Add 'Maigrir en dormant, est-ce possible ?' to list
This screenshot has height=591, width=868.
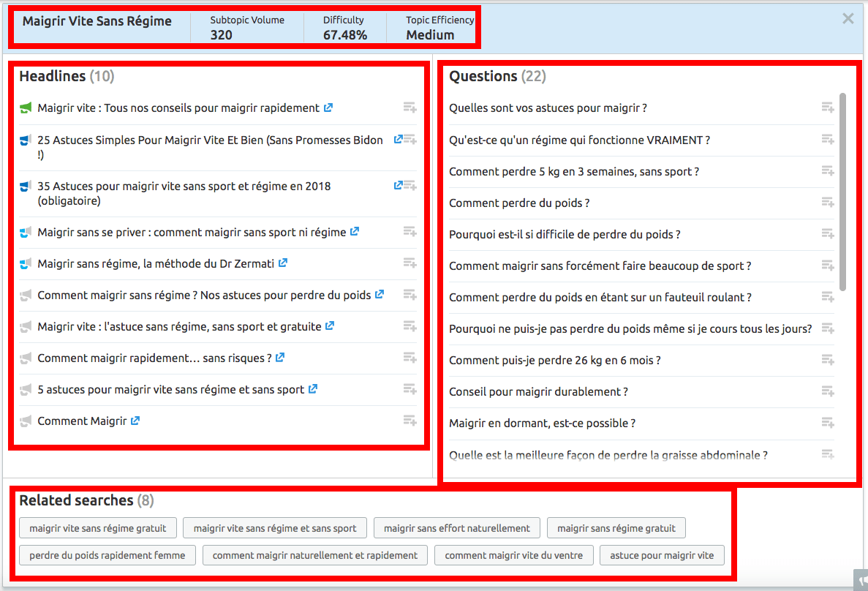(827, 423)
